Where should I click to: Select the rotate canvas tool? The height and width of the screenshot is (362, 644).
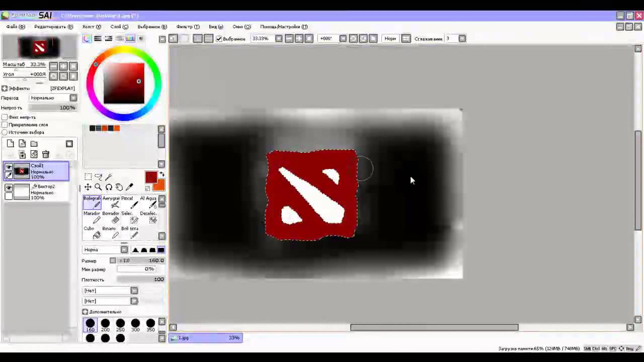109,187
